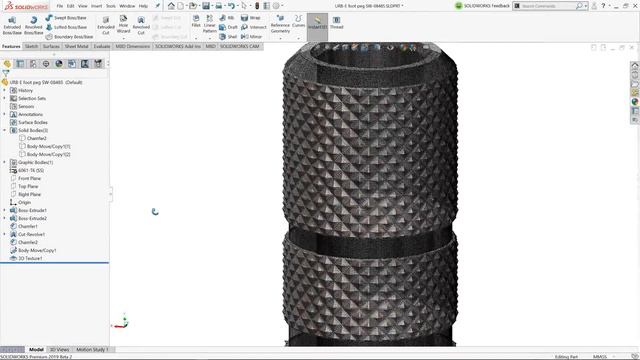The width and height of the screenshot is (640, 360).
Task: Open the Curves tool
Action: pos(298,21)
